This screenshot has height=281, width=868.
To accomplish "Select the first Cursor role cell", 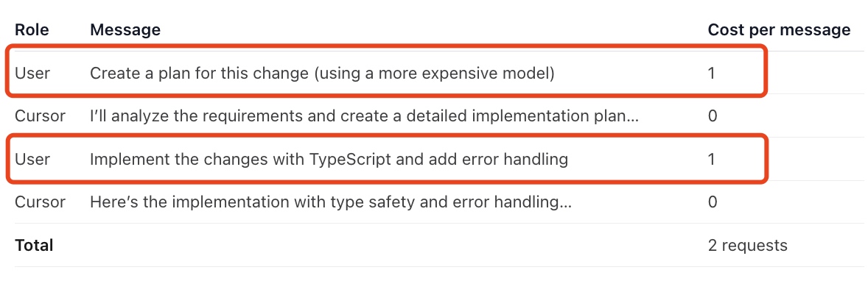I will pyautogui.click(x=40, y=116).
